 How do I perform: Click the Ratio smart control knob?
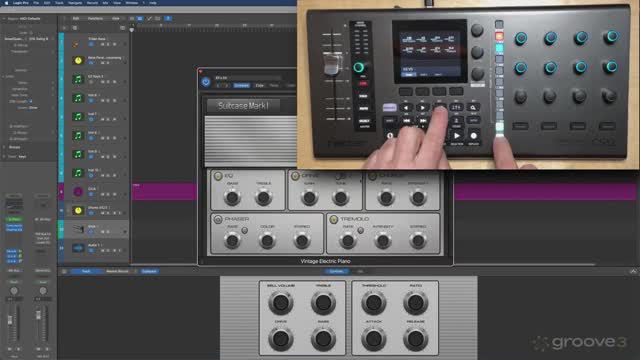click(x=416, y=303)
